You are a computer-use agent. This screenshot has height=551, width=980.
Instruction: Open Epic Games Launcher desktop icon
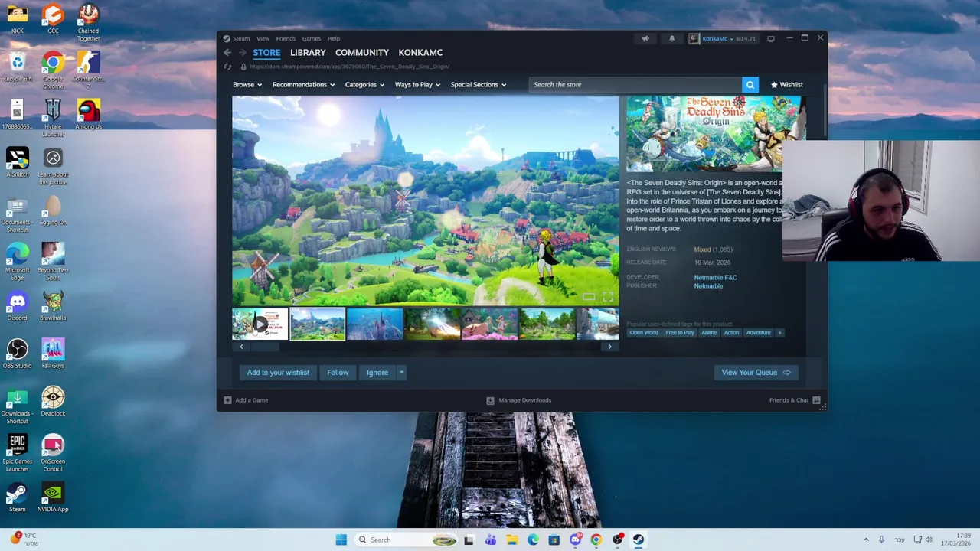[x=17, y=453]
